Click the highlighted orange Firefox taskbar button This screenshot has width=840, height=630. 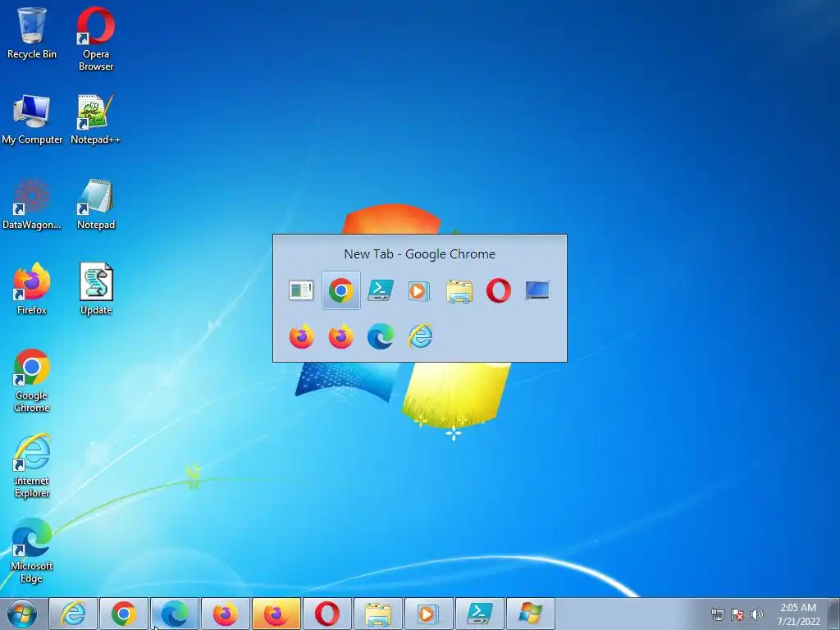coord(276,614)
